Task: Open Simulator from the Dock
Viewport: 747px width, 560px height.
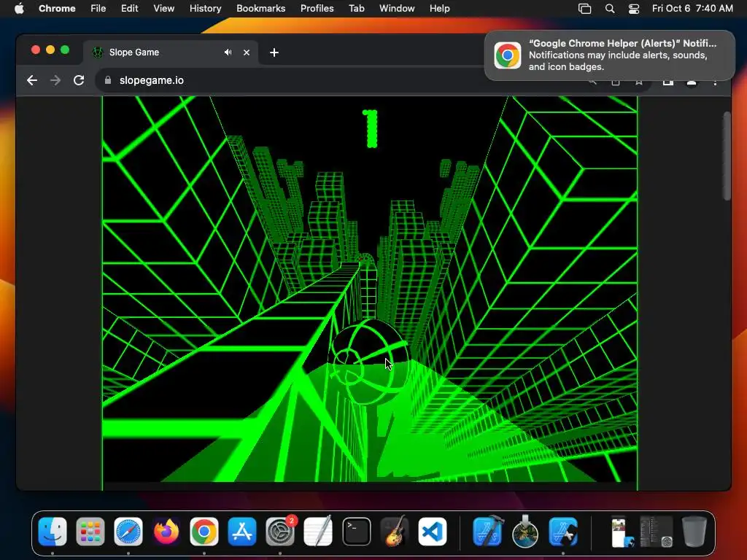Action: 563,532
